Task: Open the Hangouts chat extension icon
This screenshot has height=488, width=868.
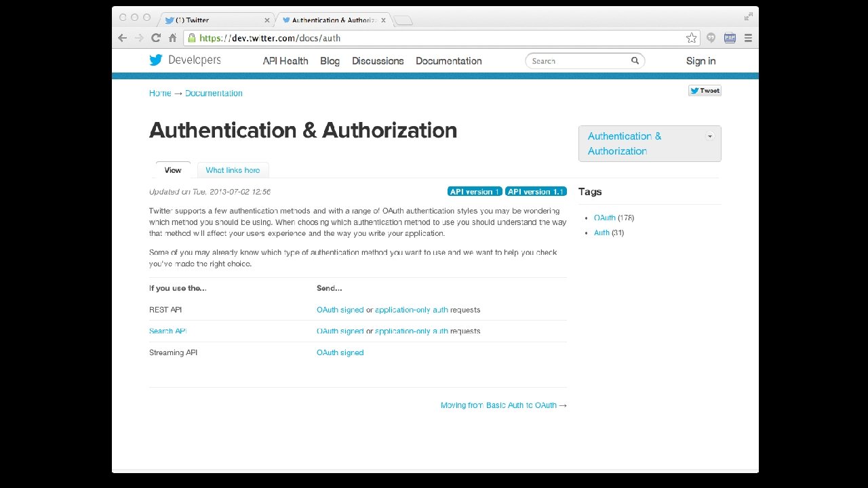Action: 711,38
